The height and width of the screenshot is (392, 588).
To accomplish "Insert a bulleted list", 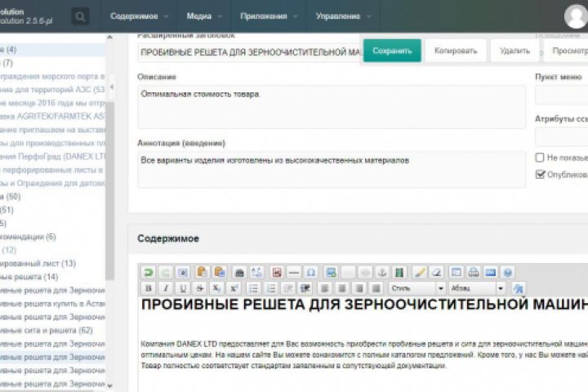I will click(254, 288).
